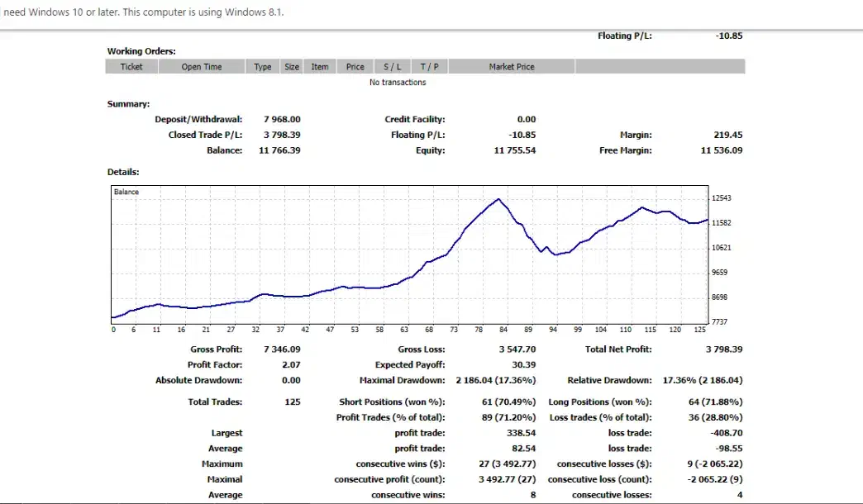Click the Market Price column header
863x504 pixels.
coord(512,67)
